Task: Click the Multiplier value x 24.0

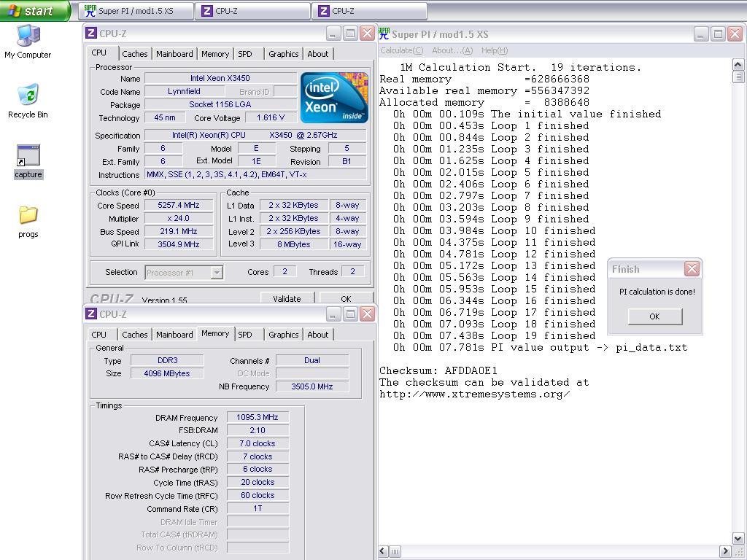Action: click(179, 218)
